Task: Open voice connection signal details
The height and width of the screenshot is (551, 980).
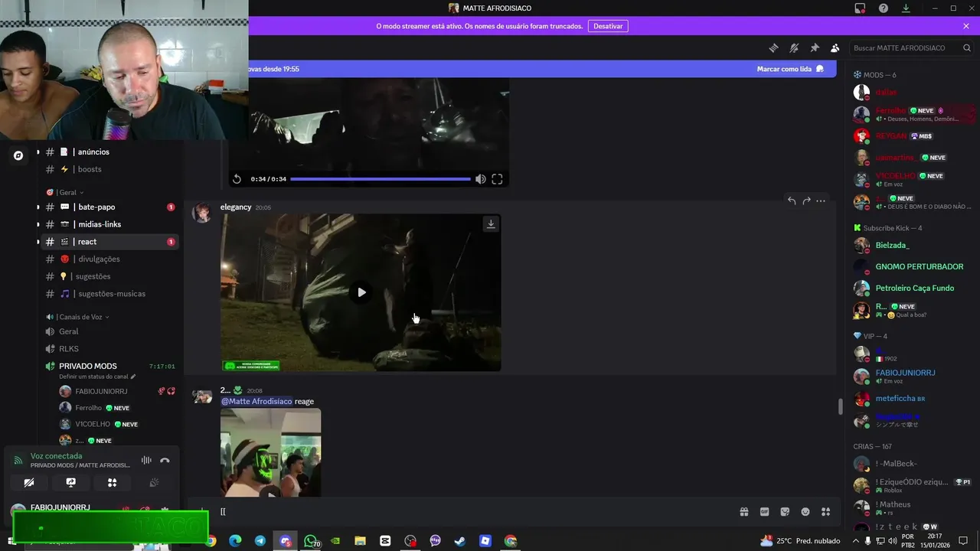Action: point(18,461)
